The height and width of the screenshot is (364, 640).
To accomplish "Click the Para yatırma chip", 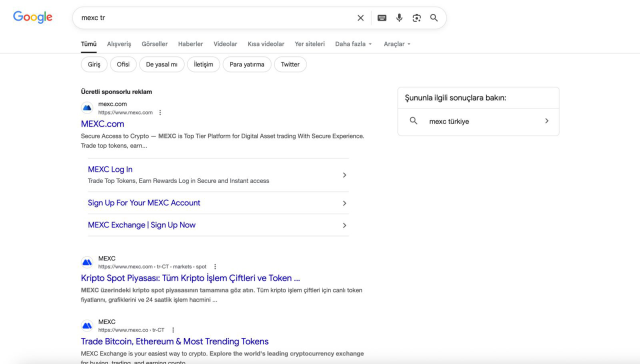I will 247,64.
